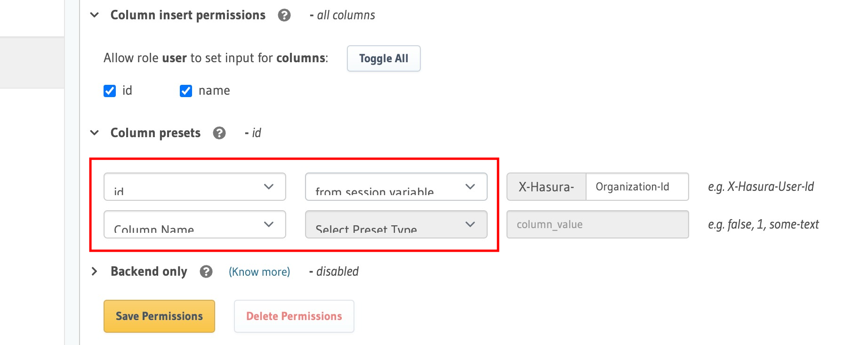Collapse the Column presets section
This screenshot has width=868, height=345.
tap(94, 133)
